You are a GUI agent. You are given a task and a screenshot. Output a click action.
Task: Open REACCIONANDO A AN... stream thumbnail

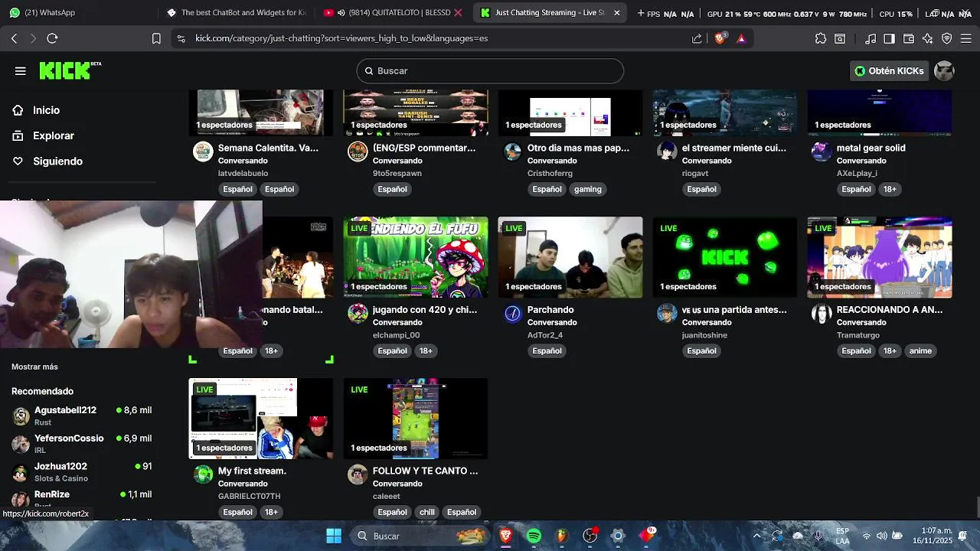[x=880, y=257]
